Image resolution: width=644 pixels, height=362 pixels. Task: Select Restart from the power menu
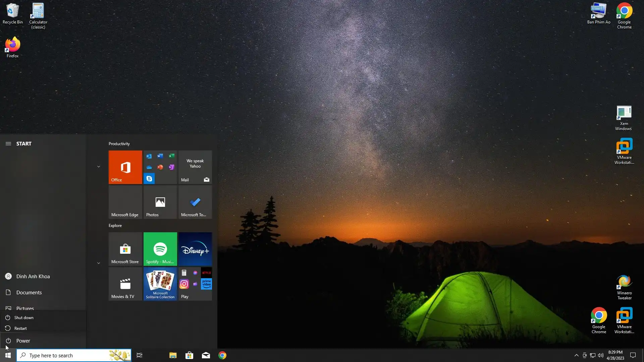click(x=20, y=328)
